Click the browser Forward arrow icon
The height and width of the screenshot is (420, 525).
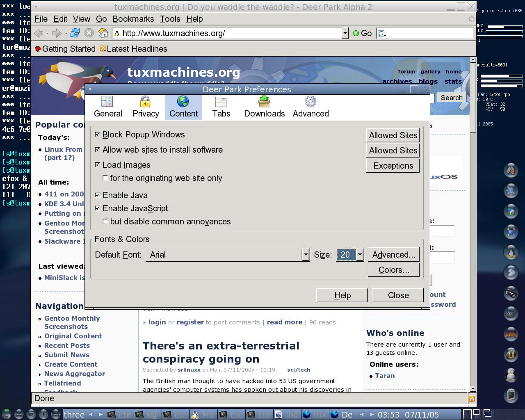pyautogui.click(x=57, y=33)
